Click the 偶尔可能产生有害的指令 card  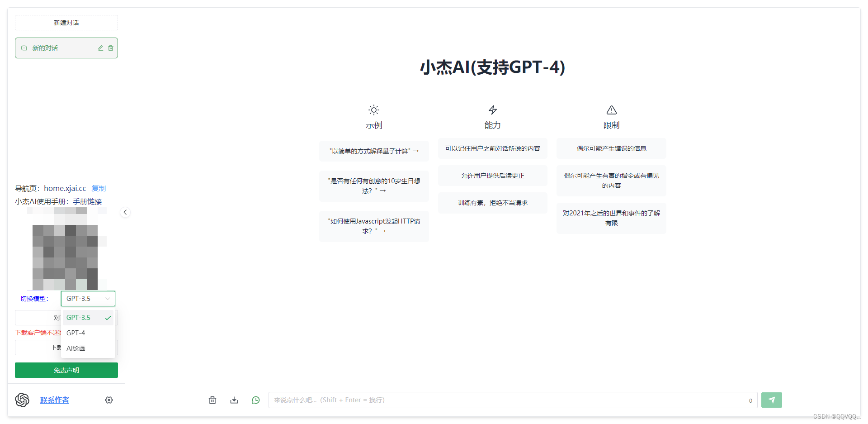coord(611,181)
